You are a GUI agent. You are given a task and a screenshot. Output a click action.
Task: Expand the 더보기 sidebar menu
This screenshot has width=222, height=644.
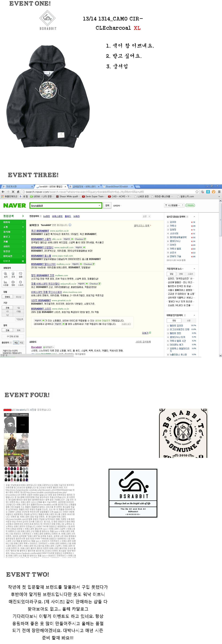13,261
